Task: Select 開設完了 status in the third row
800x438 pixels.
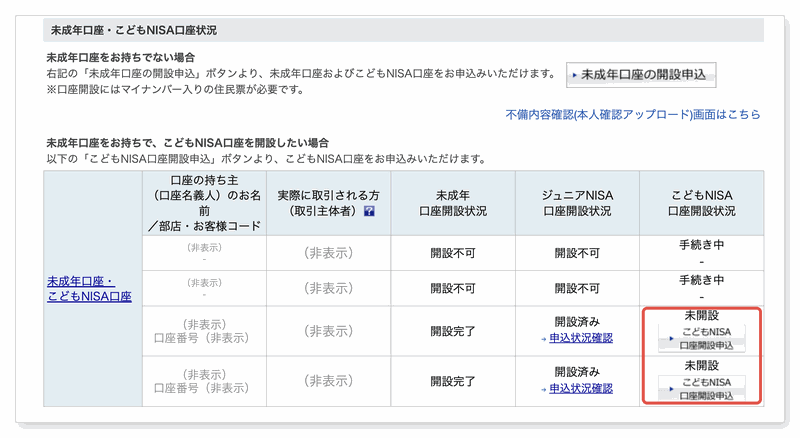Action: click(453, 331)
